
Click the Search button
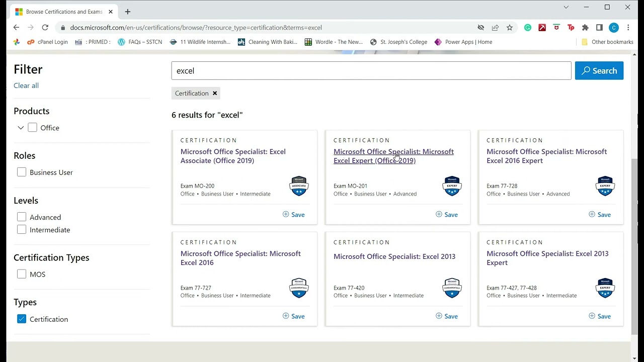(599, 71)
